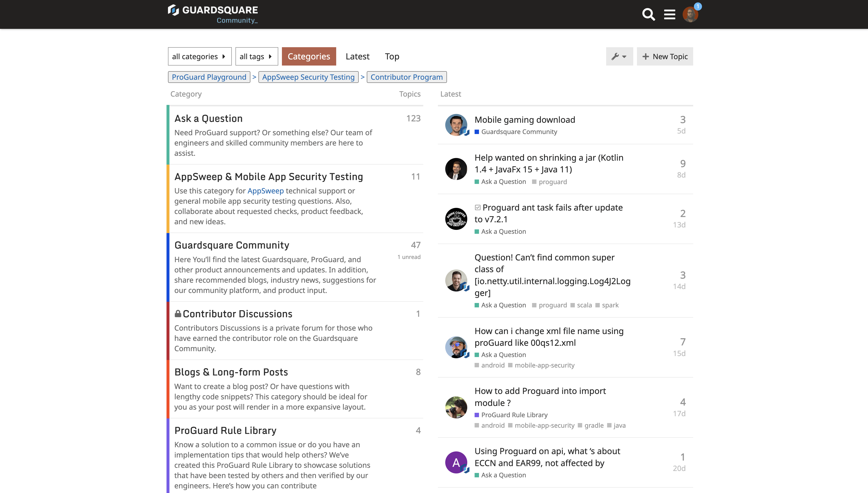The width and height of the screenshot is (868, 493).
Task: Expand the all categories dropdown
Action: [200, 56]
